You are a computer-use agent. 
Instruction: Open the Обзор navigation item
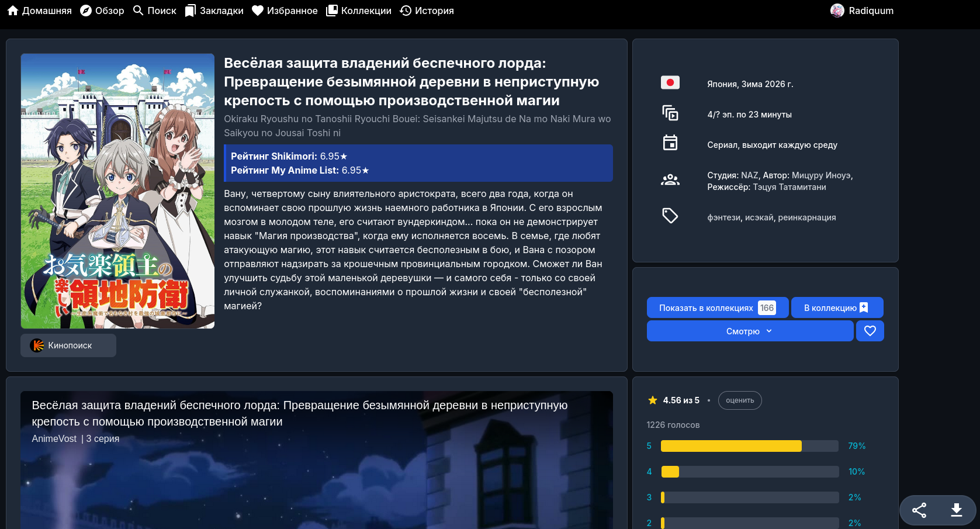click(x=102, y=11)
